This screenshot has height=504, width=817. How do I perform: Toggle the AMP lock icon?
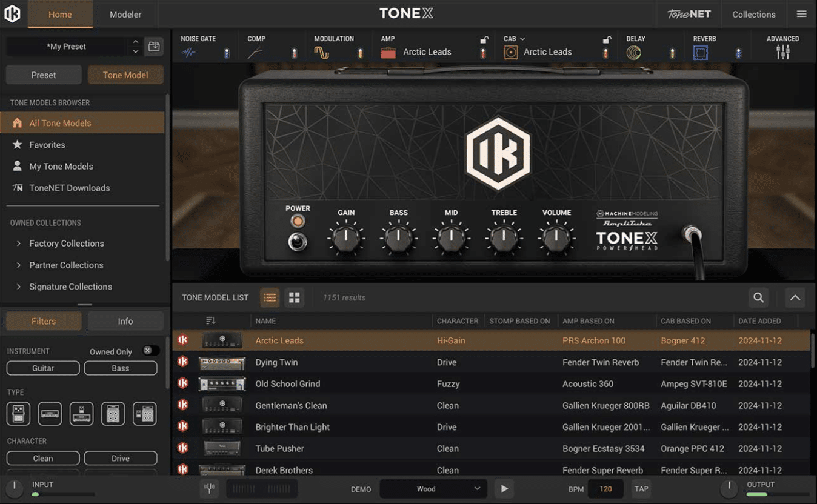point(484,40)
